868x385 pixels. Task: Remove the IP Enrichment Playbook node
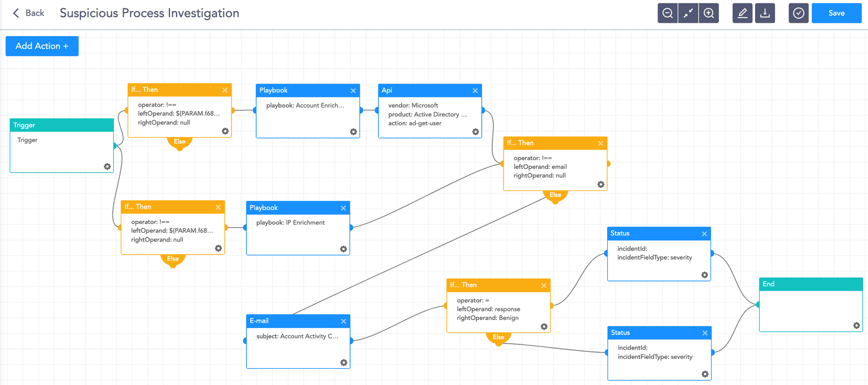[343, 208]
